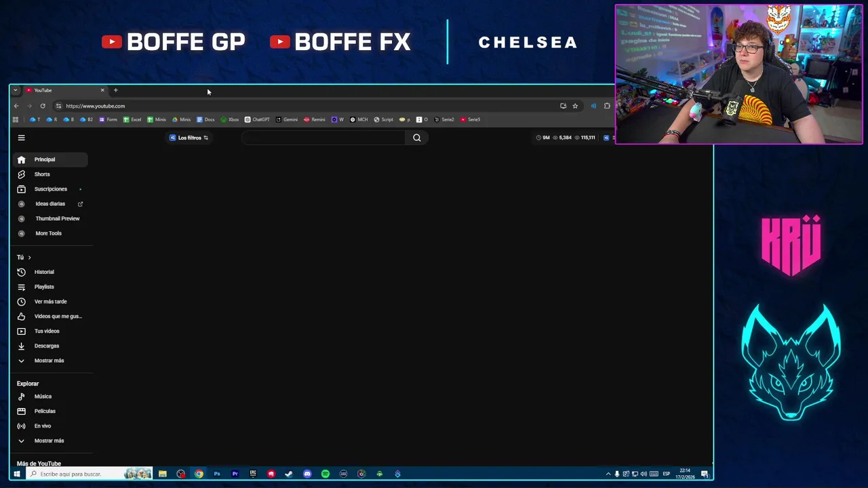
Task: Open Shorts from the sidebar
Action: pyautogui.click(x=49, y=174)
